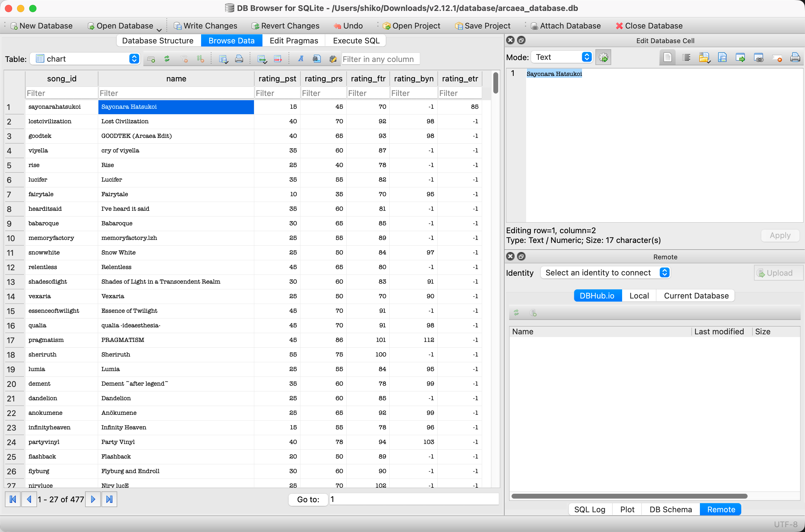Click the delete current record icon
This screenshot has width=805, height=532.
coord(278,59)
